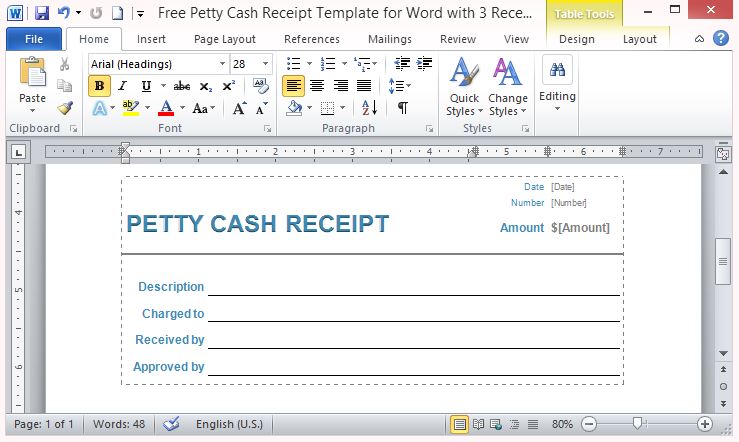Sort the text alphabetically
This screenshot has height=442, width=739.
(x=370, y=108)
